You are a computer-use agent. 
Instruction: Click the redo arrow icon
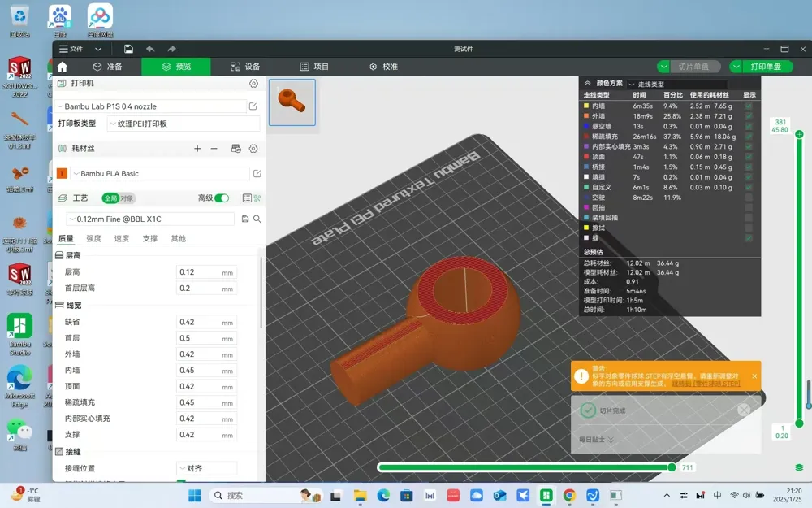click(171, 49)
